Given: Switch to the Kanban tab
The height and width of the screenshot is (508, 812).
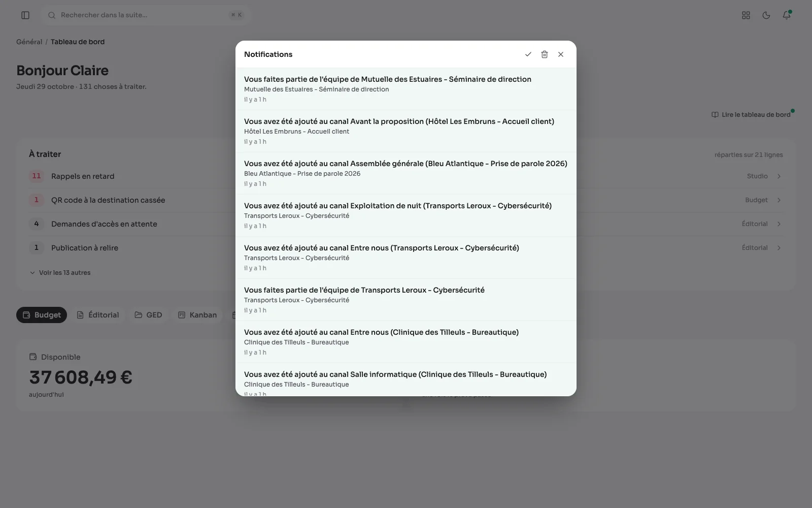Looking at the screenshot, I should (x=197, y=315).
